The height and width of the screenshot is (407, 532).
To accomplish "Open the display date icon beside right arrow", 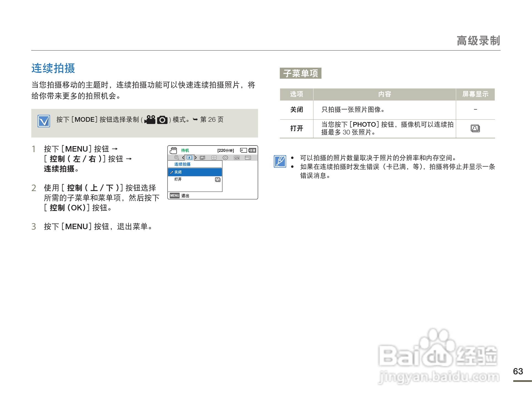I will [202, 158].
